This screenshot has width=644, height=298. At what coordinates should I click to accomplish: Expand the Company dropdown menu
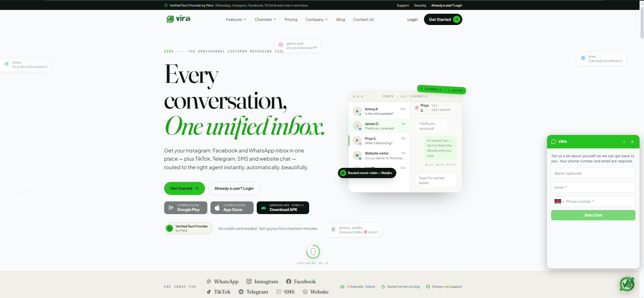(x=317, y=20)
